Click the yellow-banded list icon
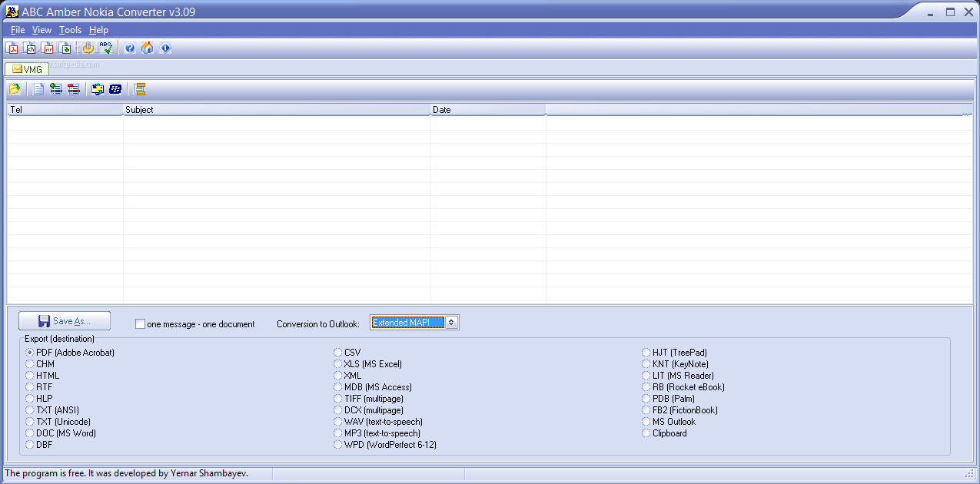Screen dimensions: 980x484 click(x=139, y=89)
